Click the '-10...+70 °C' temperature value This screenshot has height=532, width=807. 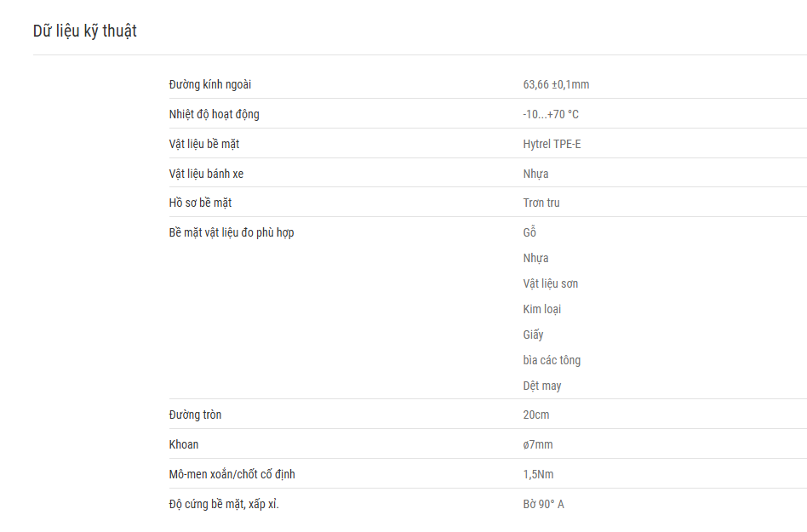tap(551, 114)
